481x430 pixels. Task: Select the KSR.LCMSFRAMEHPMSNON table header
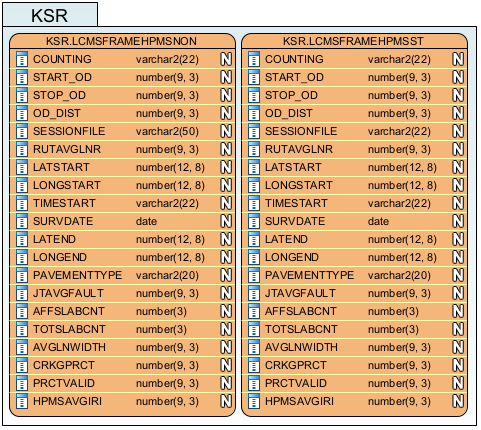point(122,41)
